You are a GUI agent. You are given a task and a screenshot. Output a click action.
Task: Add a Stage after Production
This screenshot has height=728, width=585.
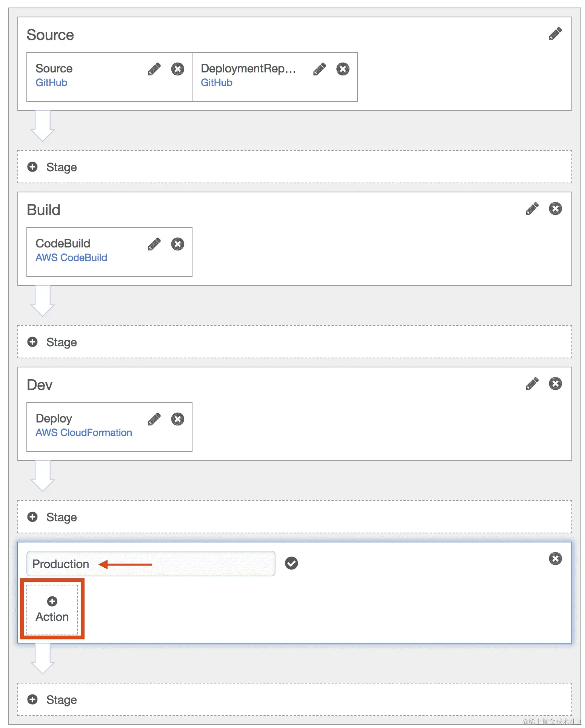coord(295,699)
